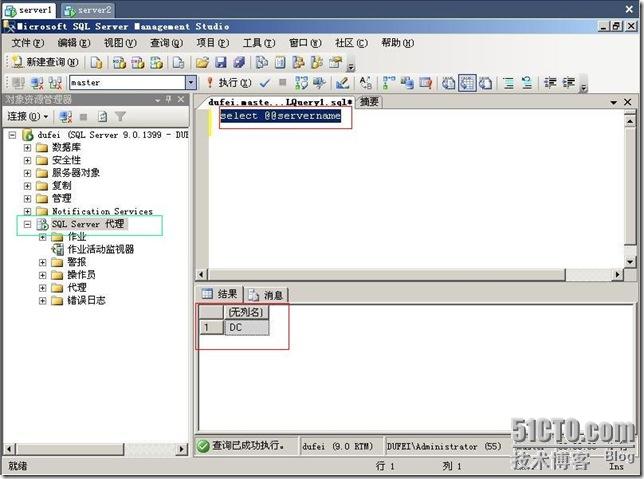The image size is (644, 479).
Task: Switch to the 消息 tab
Action: (267, 295)
